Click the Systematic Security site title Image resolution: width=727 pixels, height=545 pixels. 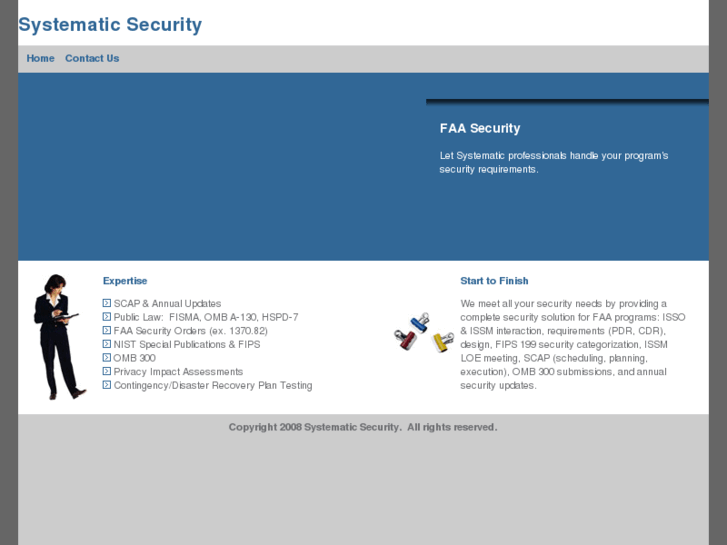tap(110, 25)
